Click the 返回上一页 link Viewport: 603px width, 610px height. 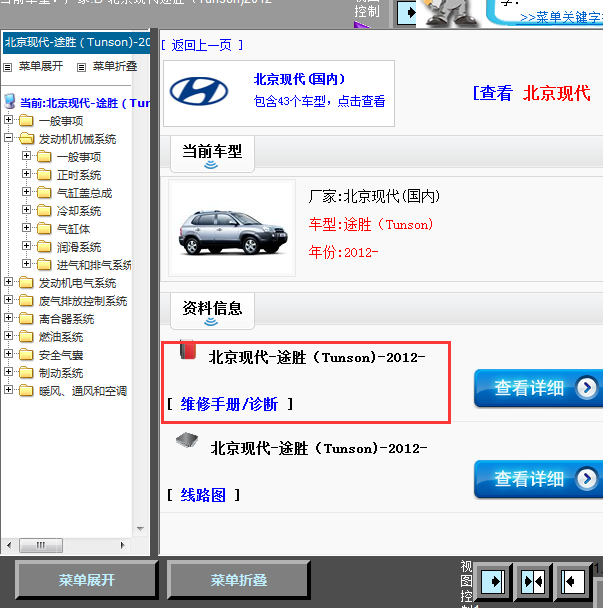[x=202, y=46]
